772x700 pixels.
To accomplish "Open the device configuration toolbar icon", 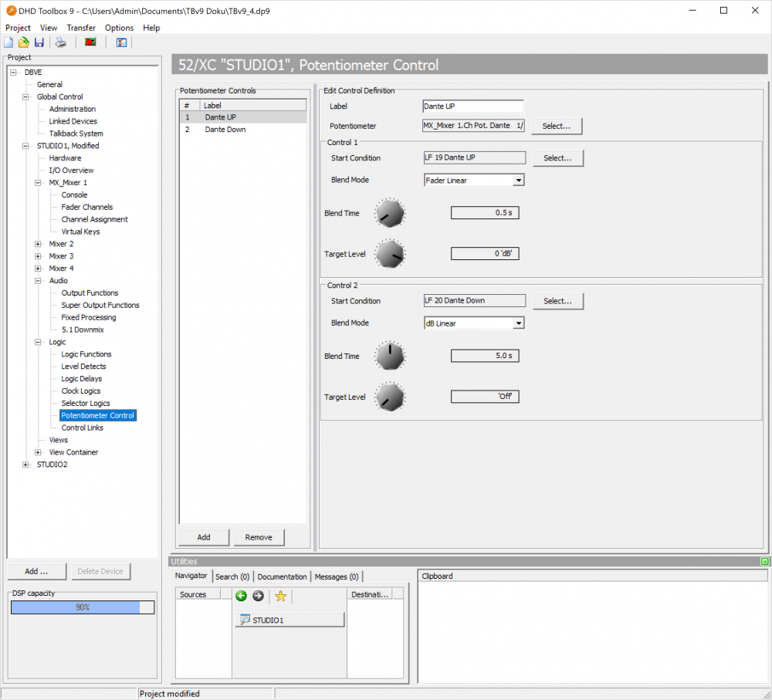I will 120,42.
